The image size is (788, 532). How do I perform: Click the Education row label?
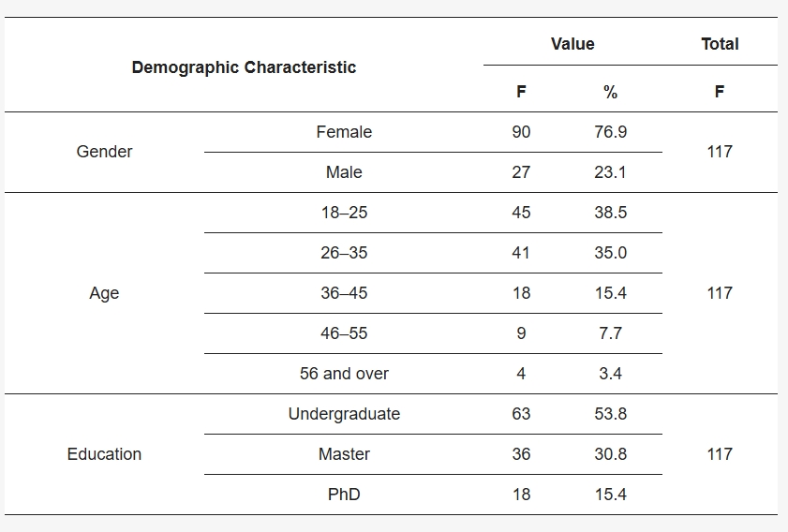point(104,454)
